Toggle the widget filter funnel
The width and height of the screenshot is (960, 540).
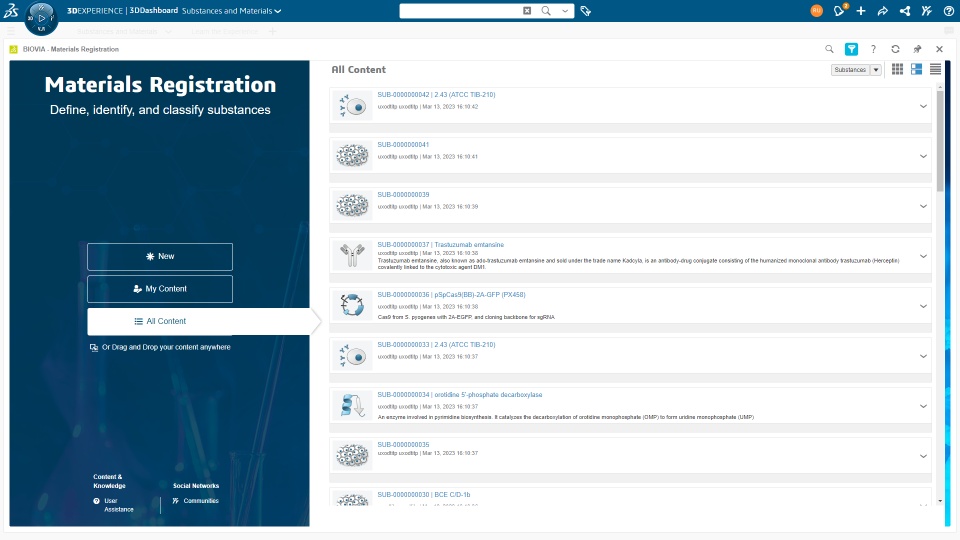[851, 49]
